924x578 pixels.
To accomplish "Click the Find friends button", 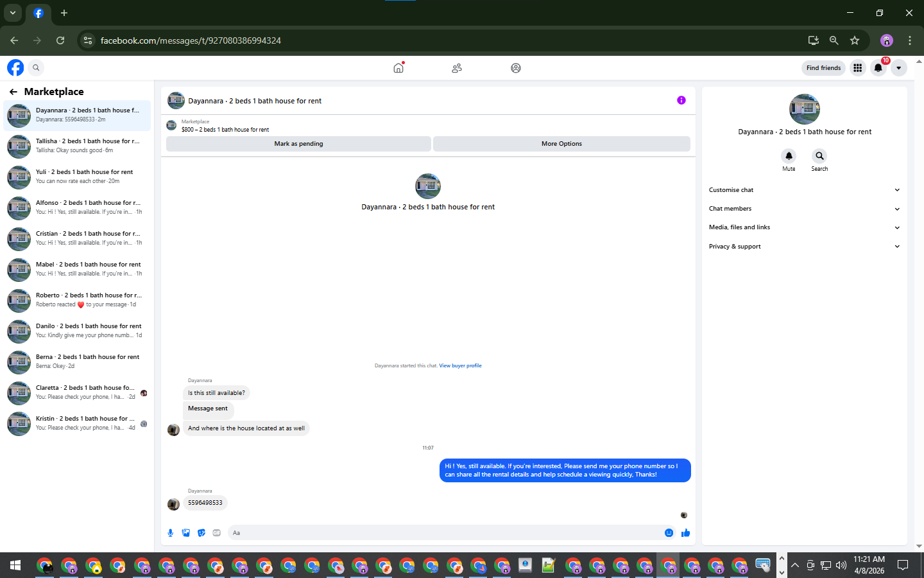I will point(823,67).
